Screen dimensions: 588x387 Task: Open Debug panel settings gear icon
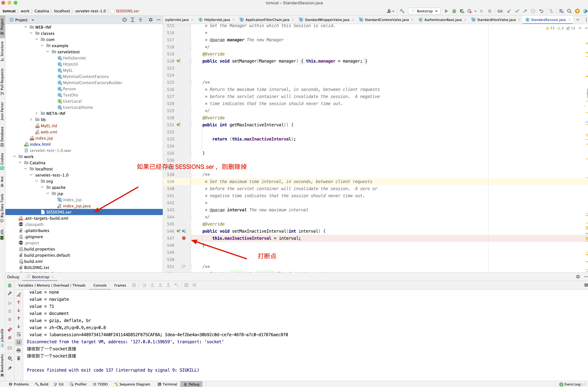(578, 277)
